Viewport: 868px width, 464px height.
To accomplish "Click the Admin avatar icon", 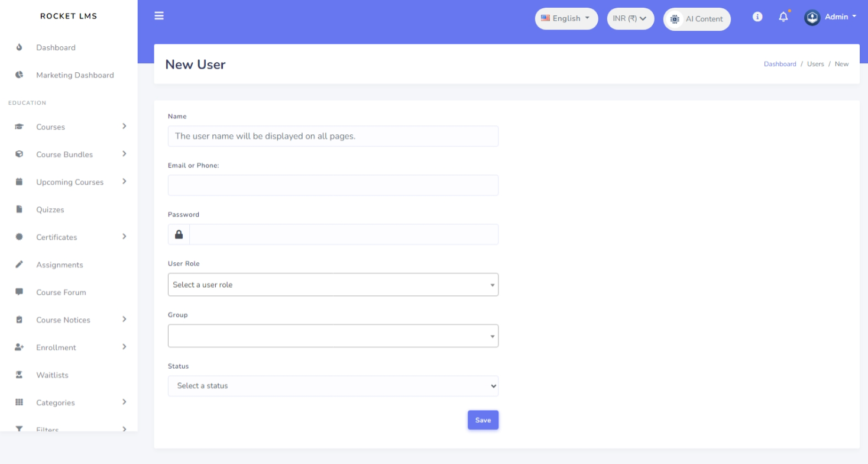I will point(812,17).
